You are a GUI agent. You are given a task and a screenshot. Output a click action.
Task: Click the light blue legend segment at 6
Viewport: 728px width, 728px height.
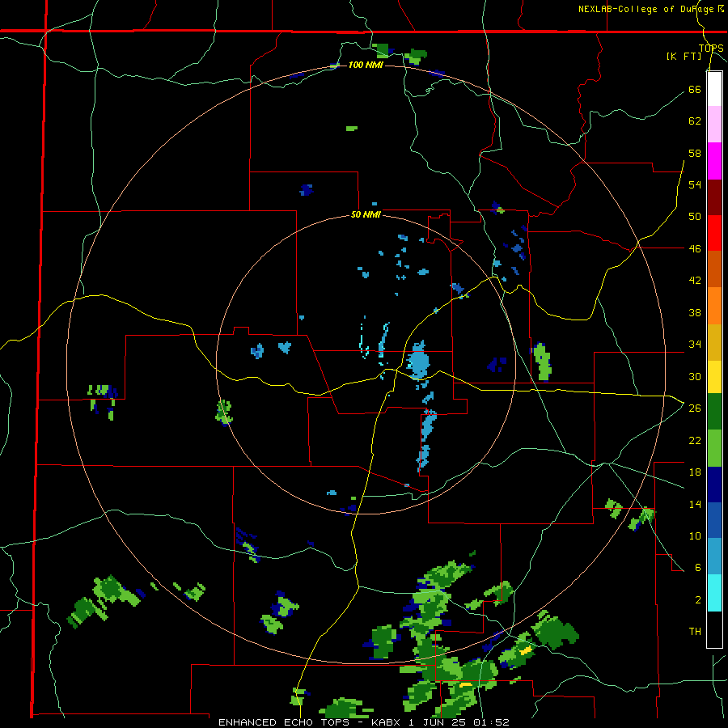point(714,557)
